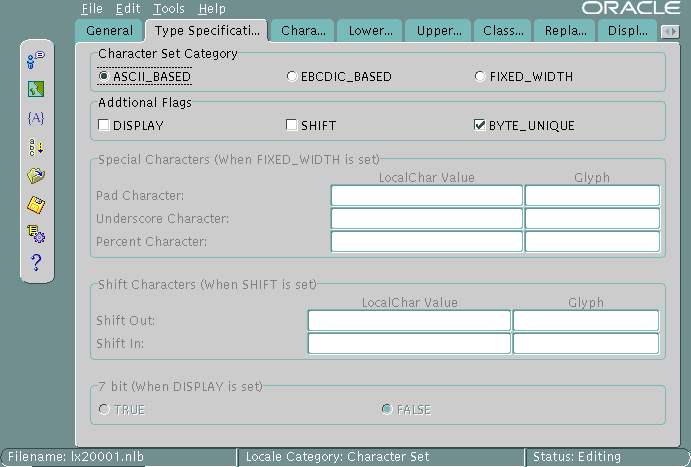Image resolution: width=691 pixels, height=467 pixels.
Task: Open the Tools menu
Action: point(168,9)
